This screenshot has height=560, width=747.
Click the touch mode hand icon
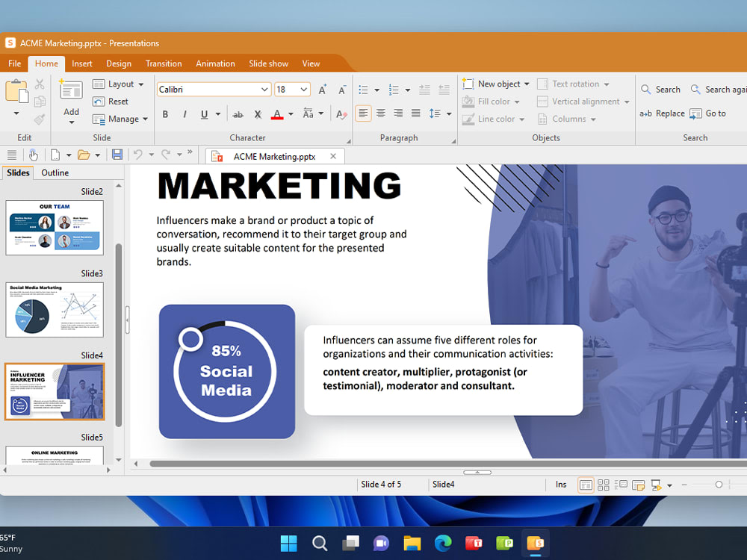pos(33,155)
